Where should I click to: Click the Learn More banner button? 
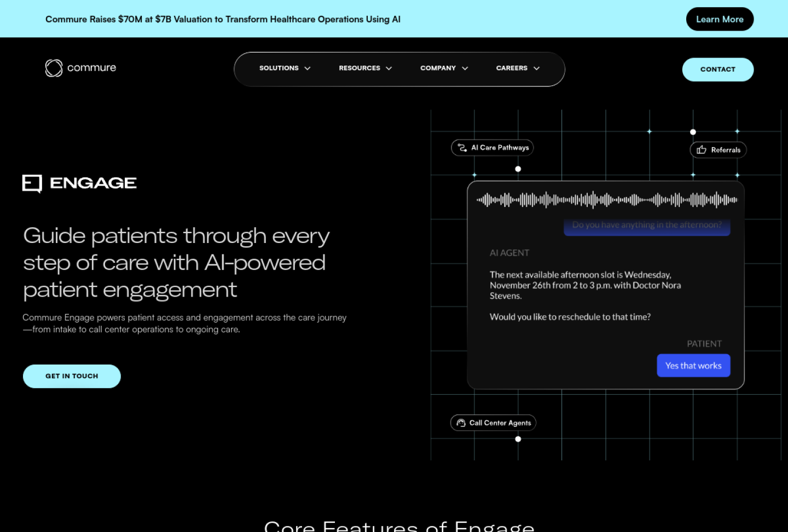(x=720, y=19)
